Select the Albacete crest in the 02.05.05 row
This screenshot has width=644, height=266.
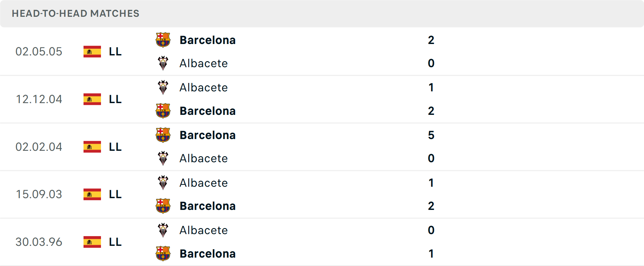click(x=163, y=62)
